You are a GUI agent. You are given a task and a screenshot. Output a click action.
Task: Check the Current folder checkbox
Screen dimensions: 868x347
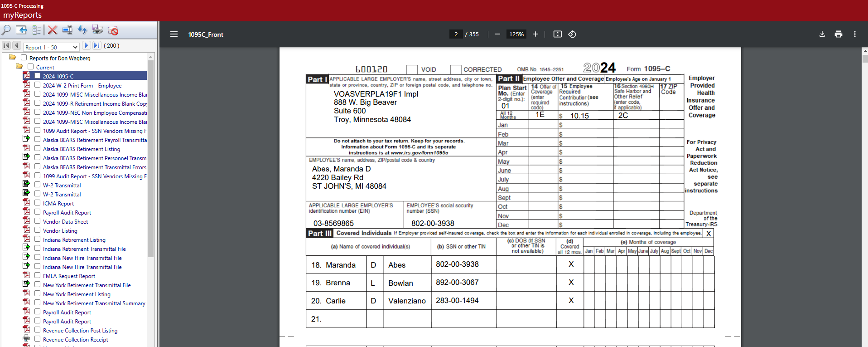click(30, 67)
